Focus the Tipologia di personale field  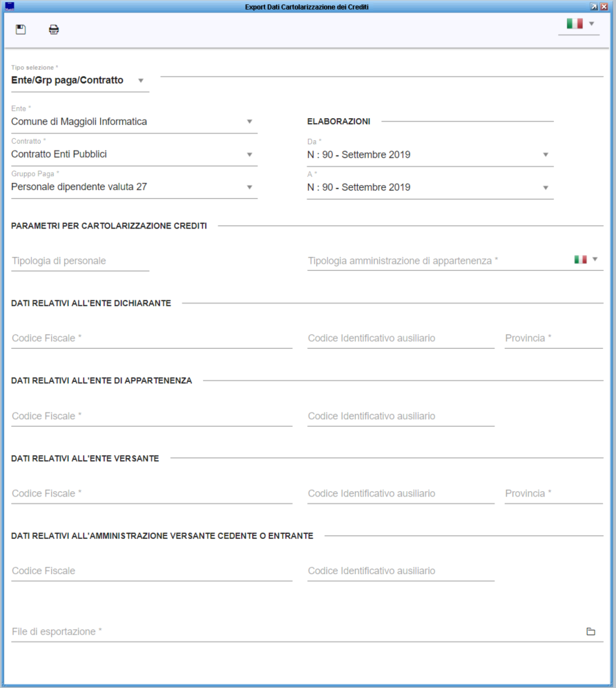[x=80, y=261]
